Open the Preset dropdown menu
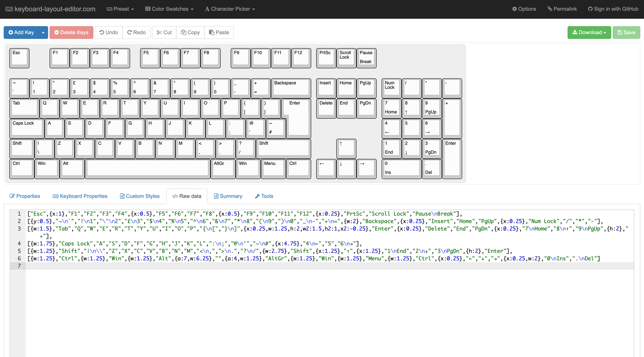The height and width of the screenshot is (357, 644). tap(120, 9)
